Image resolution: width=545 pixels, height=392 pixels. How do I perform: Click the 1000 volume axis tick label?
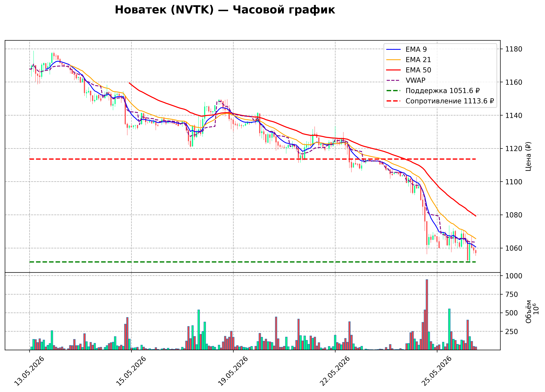(514, 276)
